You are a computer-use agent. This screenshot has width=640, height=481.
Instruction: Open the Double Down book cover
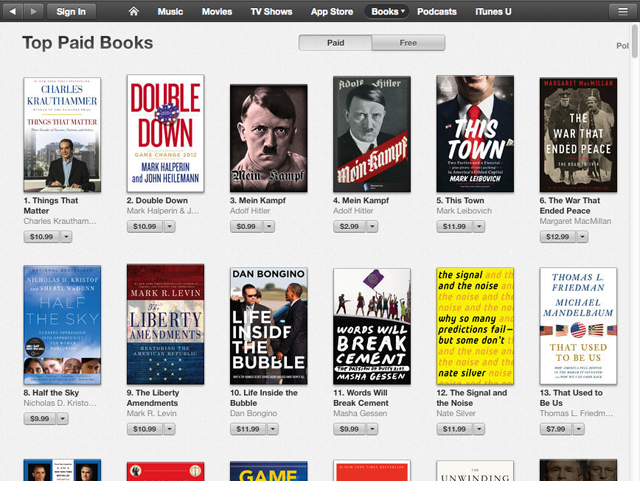click(165, 133)
